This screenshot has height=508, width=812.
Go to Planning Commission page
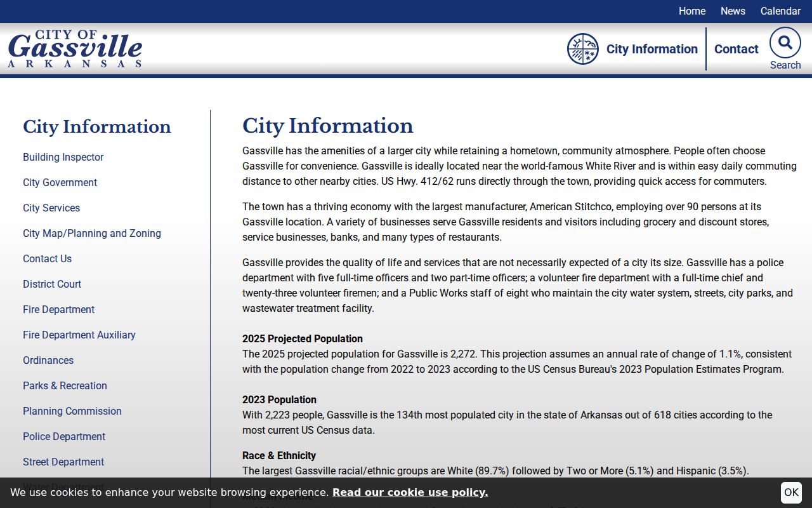click(x=72, y=411)
